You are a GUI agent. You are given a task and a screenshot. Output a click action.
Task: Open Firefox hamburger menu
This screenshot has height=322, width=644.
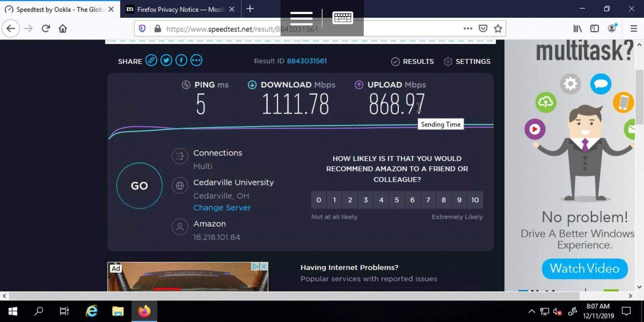634,29
